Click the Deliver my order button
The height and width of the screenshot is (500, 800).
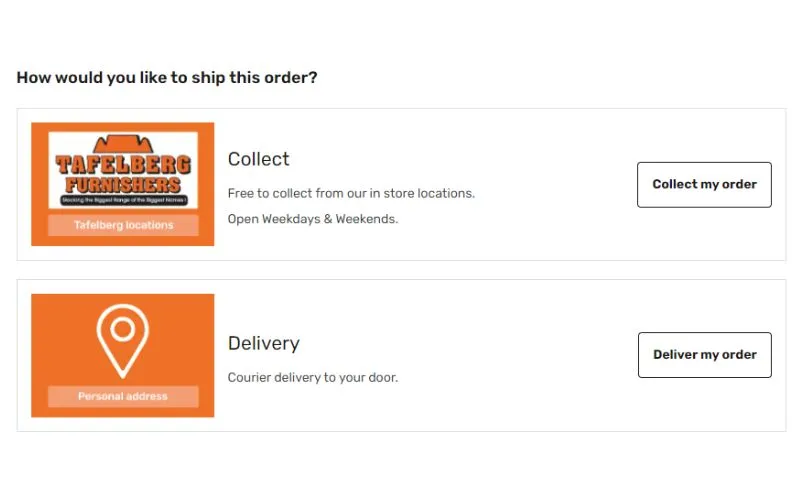point(705,355)
